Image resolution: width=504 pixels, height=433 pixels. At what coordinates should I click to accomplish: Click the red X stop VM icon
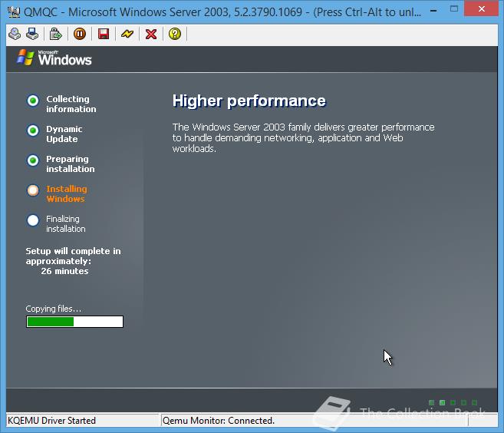click(151, 34)
